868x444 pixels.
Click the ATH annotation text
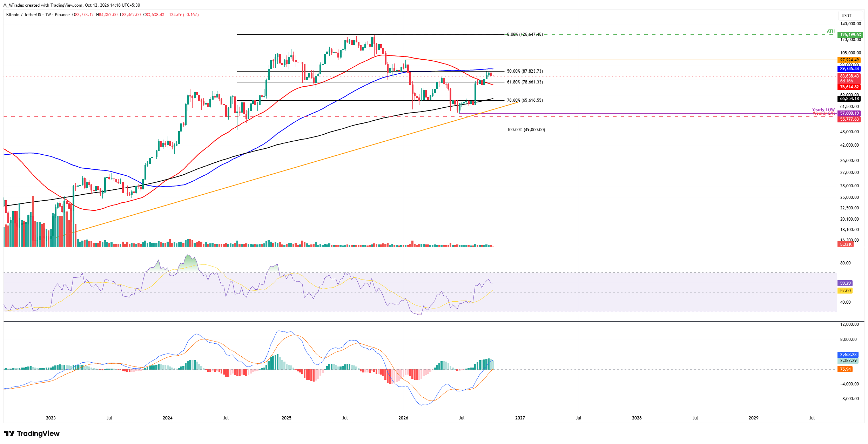coord(830,31)
